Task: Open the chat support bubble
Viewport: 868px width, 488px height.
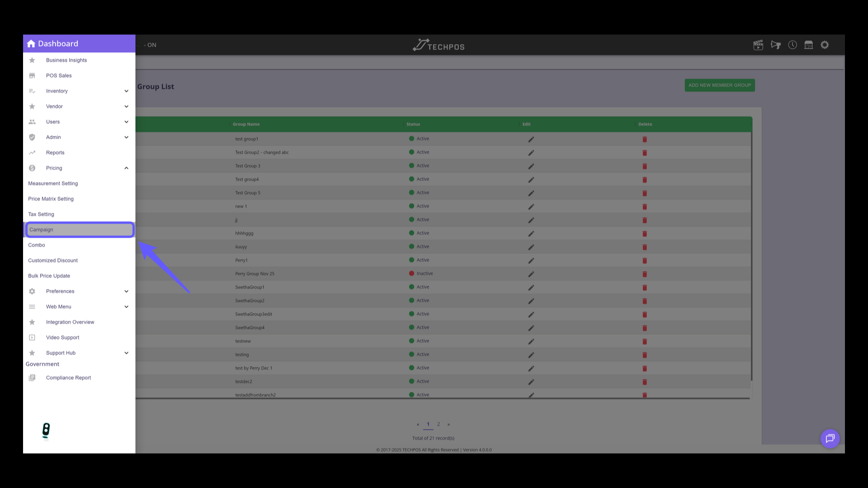Action: click(830, 438)
